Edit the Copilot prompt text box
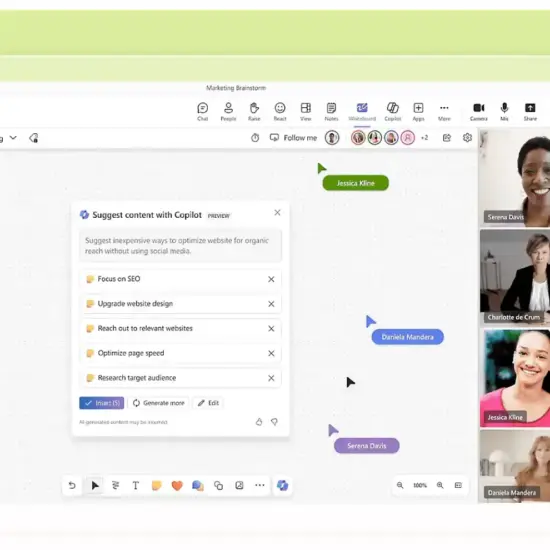 (x=180, y=246)
